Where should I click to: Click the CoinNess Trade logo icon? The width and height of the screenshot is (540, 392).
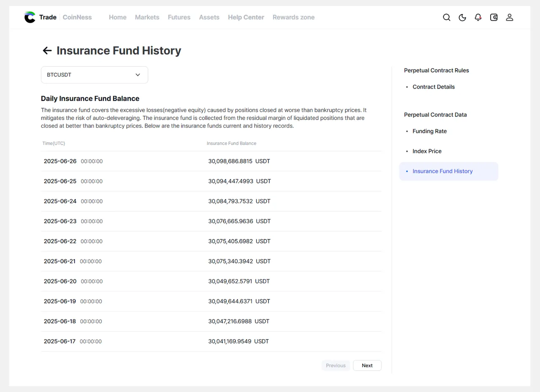click(30, 17)
